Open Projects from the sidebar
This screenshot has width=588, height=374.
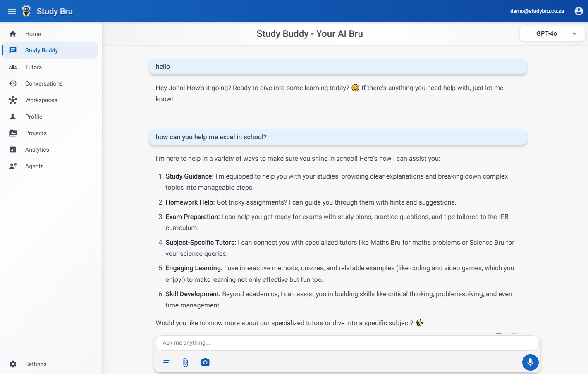click(36, 133)
